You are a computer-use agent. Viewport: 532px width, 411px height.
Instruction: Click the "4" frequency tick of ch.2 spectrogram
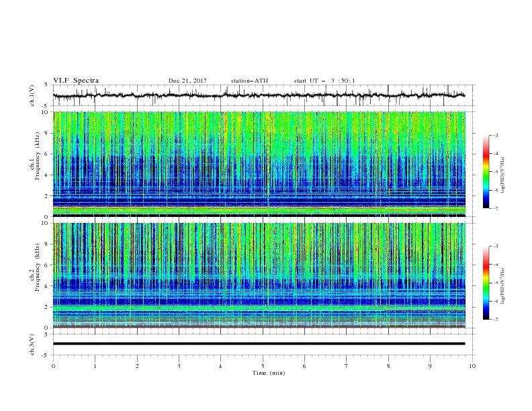pos(47,286)
